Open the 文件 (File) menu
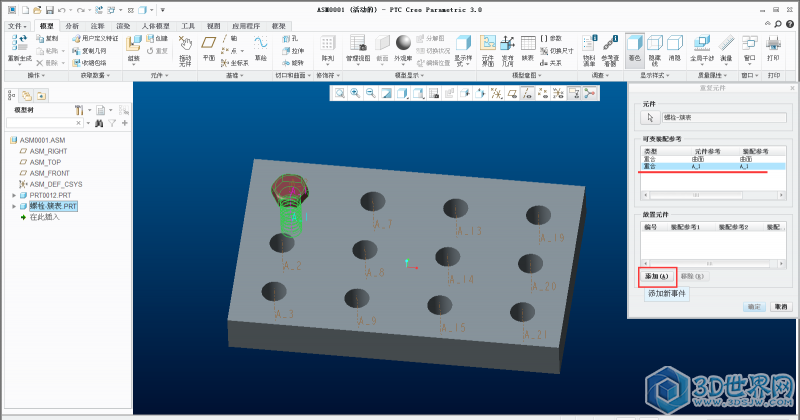This screenshot has height=420, width=800. tap(17, 26)
